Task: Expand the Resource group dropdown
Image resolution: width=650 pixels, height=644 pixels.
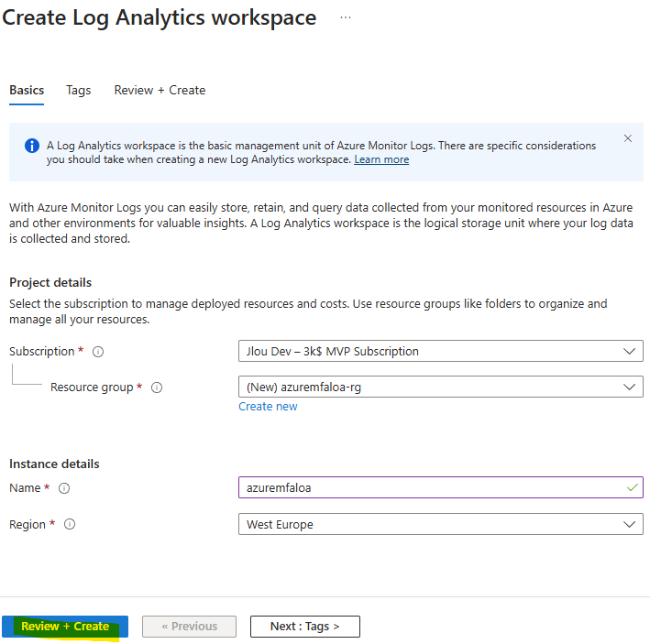Action: [x=441, y=387]
